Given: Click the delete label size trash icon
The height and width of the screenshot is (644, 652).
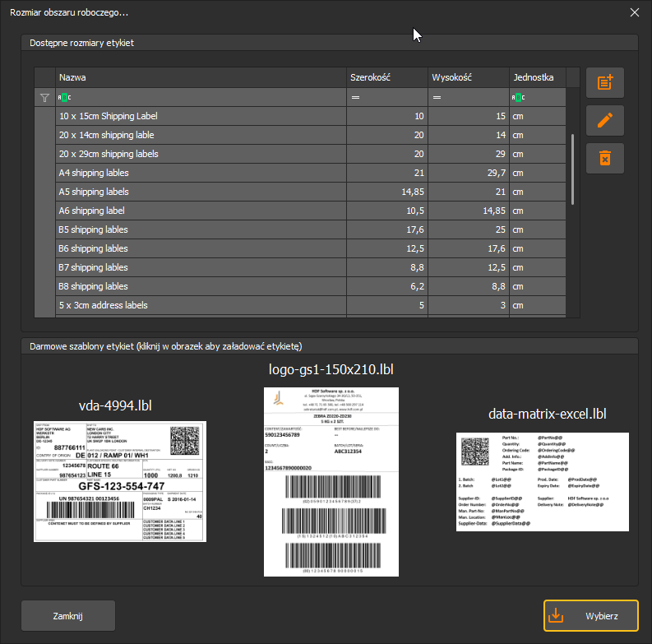Looking at the screenshot, I should pyautogui.click(x=604, y=158).
